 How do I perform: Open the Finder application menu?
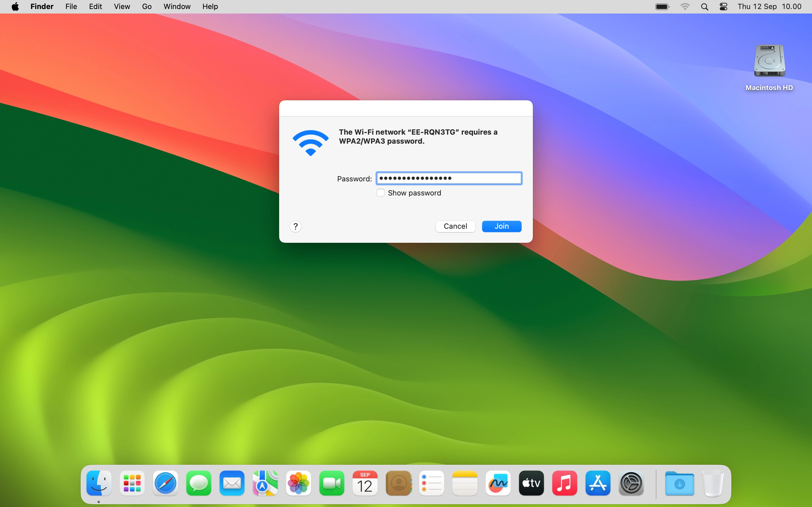click(x=42, y=6)
